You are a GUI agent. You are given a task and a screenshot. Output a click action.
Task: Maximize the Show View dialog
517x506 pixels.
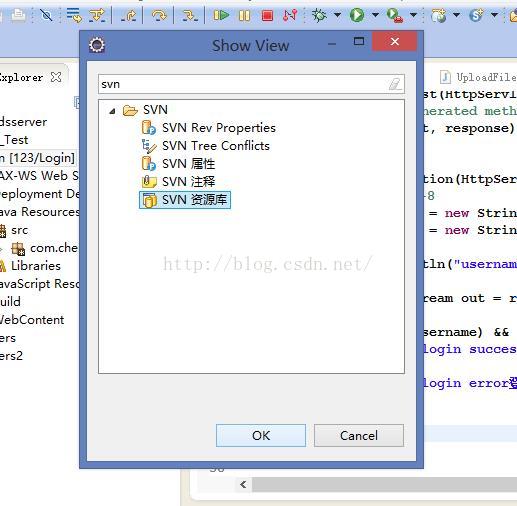coord(359,41)
